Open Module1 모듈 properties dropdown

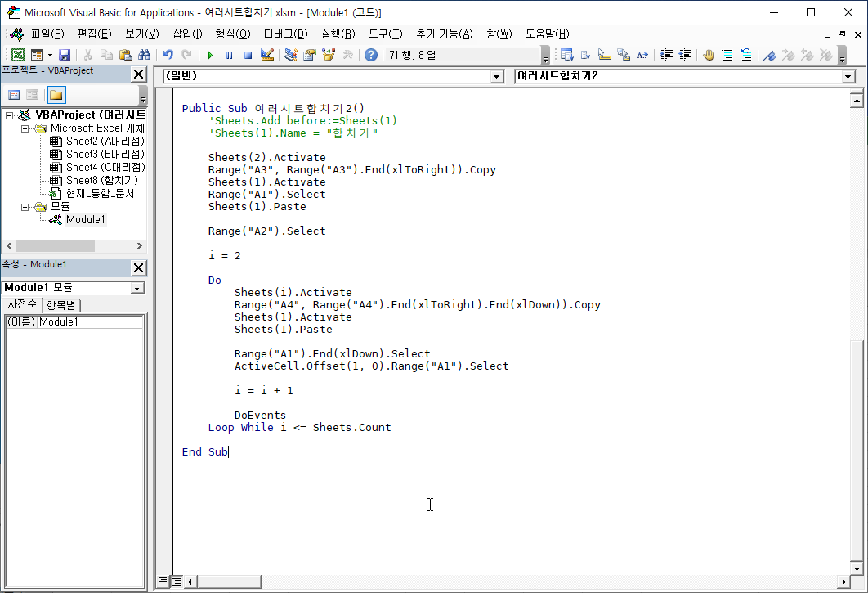pyautogui.click(x=136, y=288)
